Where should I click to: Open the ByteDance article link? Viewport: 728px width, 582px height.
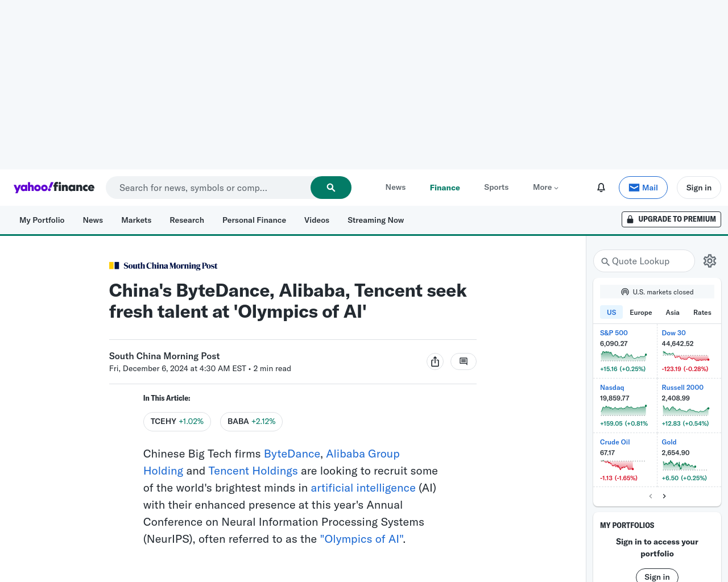click(x=292, y=454)
